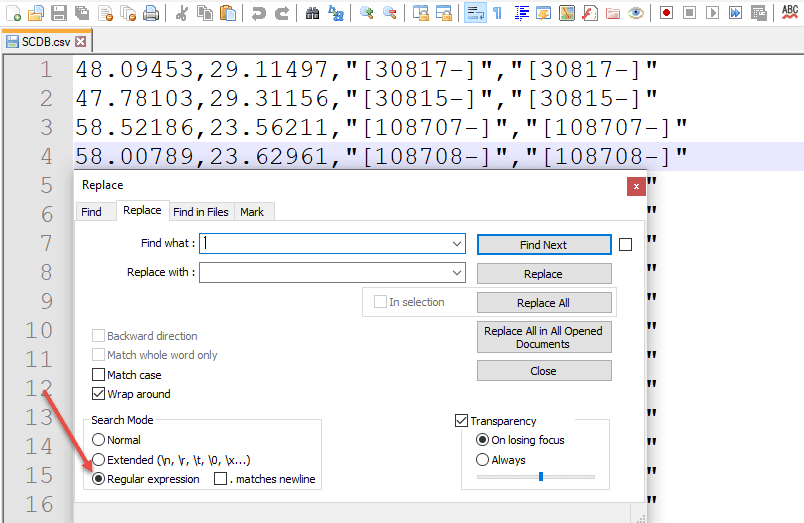Uncheck the Wrap around option
This screenshot has width=804, height=523.
click(98, 394)
